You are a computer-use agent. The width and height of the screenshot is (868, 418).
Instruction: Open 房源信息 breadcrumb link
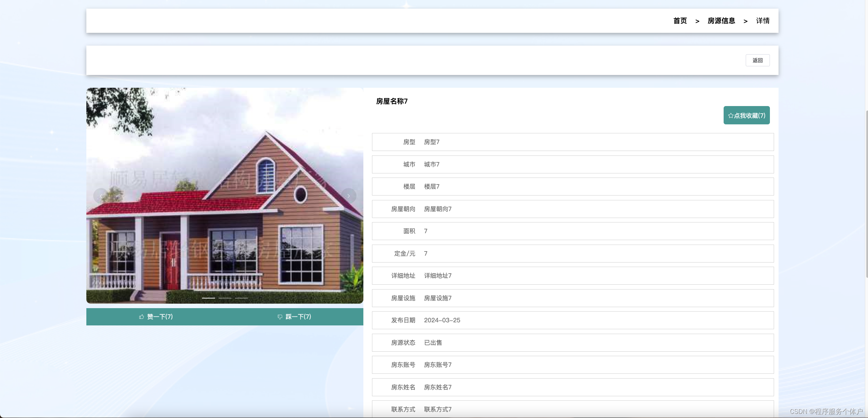pos(721,21)
